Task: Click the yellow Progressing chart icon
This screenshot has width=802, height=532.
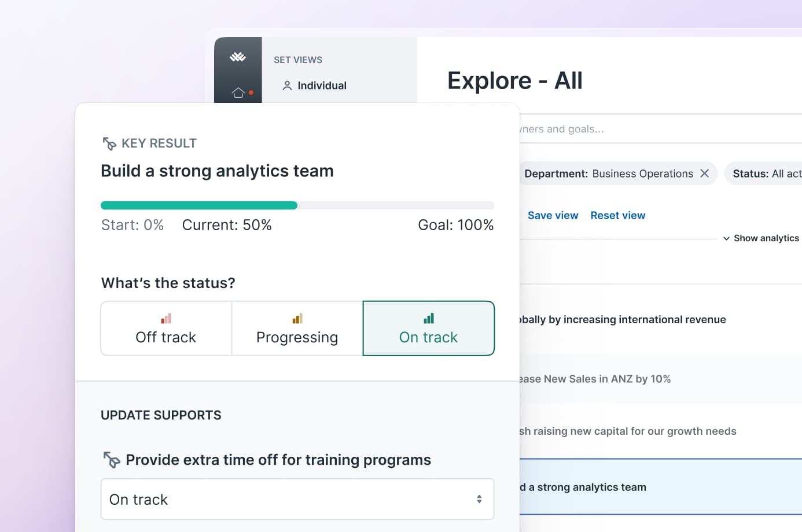Action: [297, 318]
